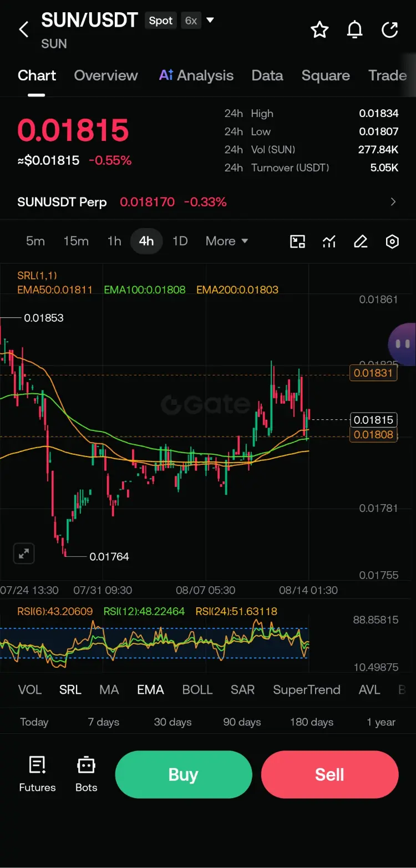This screenshot has width=416, height=868.
Task: Open the Data tab
Action: point(267,75)
